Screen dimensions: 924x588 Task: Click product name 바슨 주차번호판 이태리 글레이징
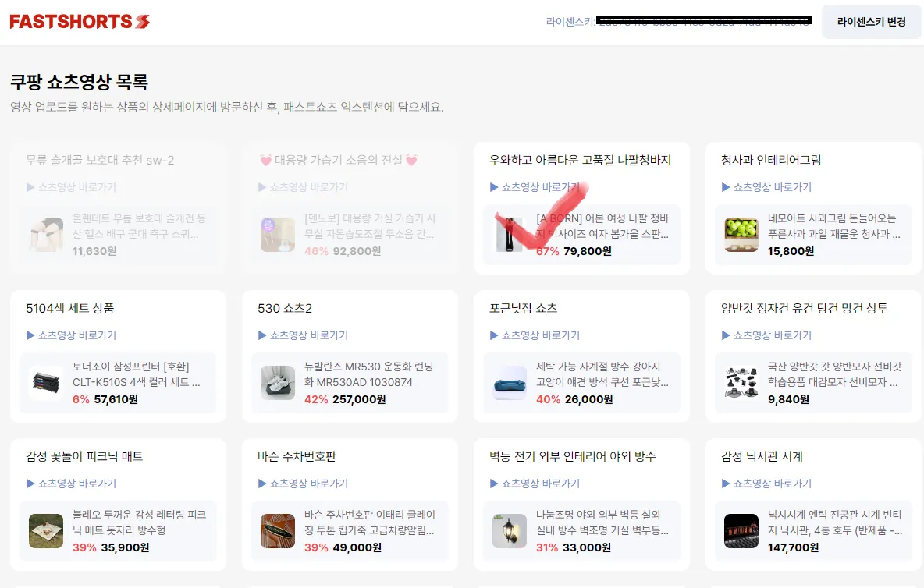point(369,522)
